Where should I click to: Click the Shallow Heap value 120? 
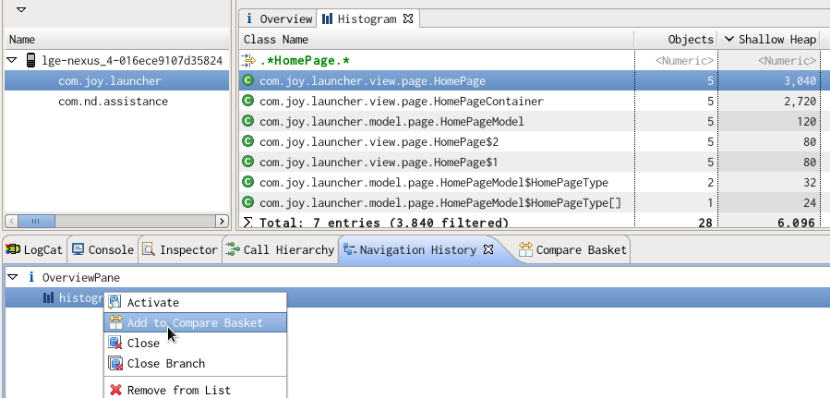point(806,122)
